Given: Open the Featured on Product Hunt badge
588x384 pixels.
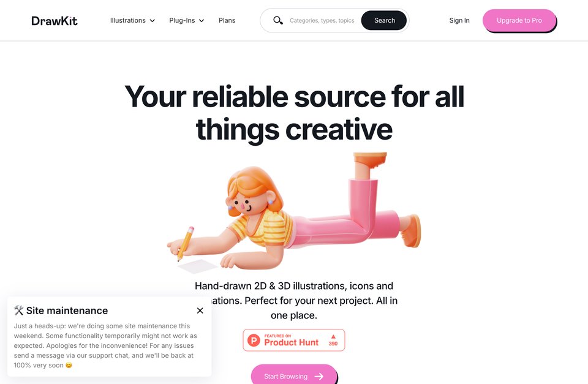Looking at the screenshot, I should click(x=293, y=340).
